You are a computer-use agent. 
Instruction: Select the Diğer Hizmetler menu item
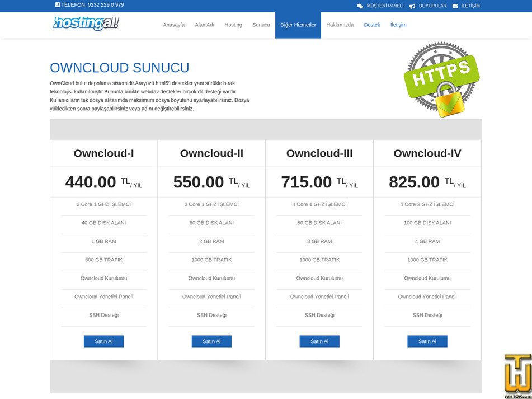click(298, 25)
